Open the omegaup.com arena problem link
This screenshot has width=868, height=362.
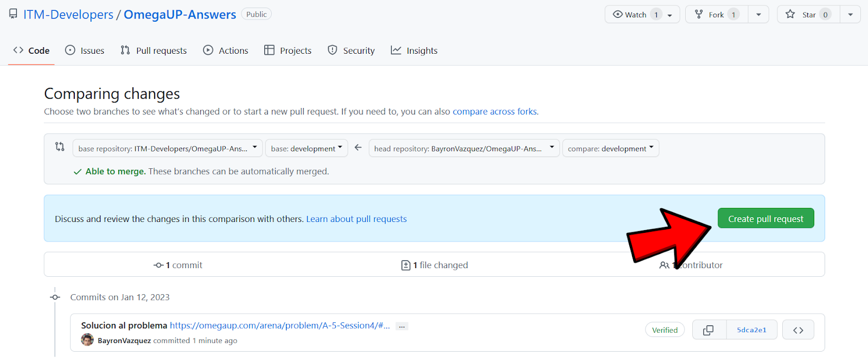(x=280, y=325)
